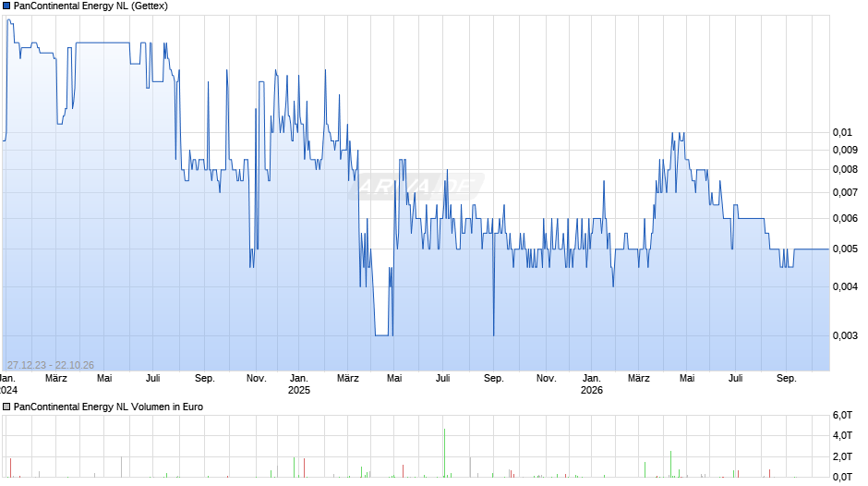868x486 pixels.
Task: Click the last 'Sep.' time axis label
Action: [787, 379]
